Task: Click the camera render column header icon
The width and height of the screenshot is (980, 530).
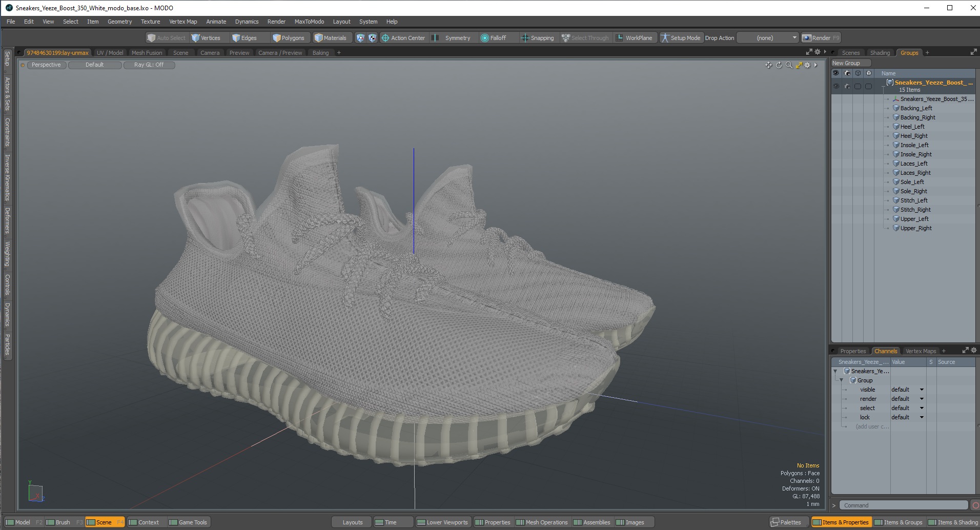Action: (x=847, y=73)
